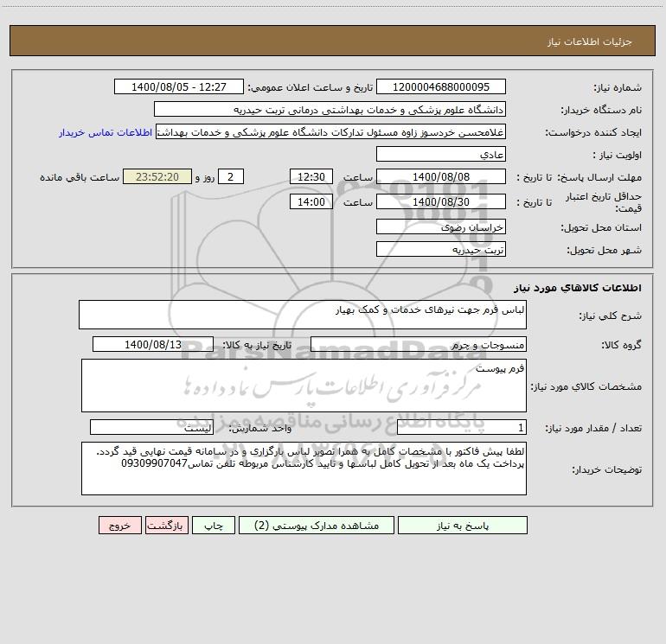
Task: Click the بازگشت back button
Action: click(166, 526)
